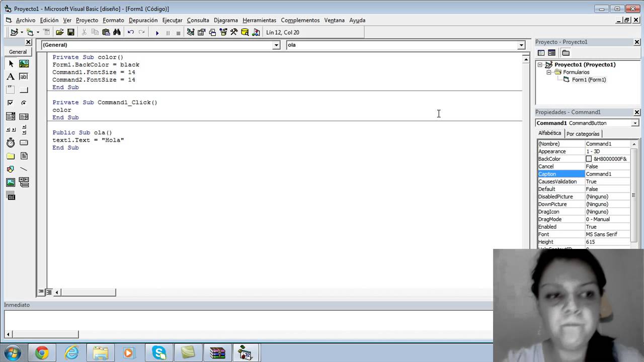Select Form1 (Form1) in the project tree
The image size is (644, 362).
pos(589,79)
